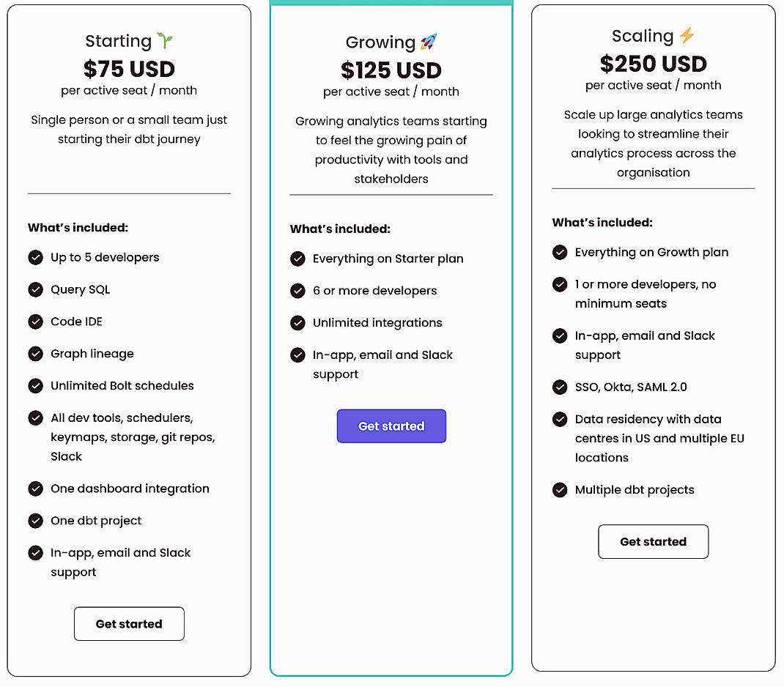The height and width of the screenshot is (687, 784).
Task: Click the checkmark beside Up to 5 developers
Action: [36, 257]
